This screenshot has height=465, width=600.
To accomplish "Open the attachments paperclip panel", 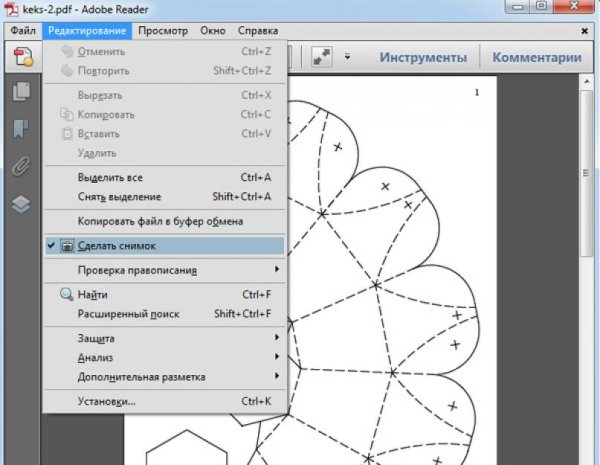I will coord(20,166).
